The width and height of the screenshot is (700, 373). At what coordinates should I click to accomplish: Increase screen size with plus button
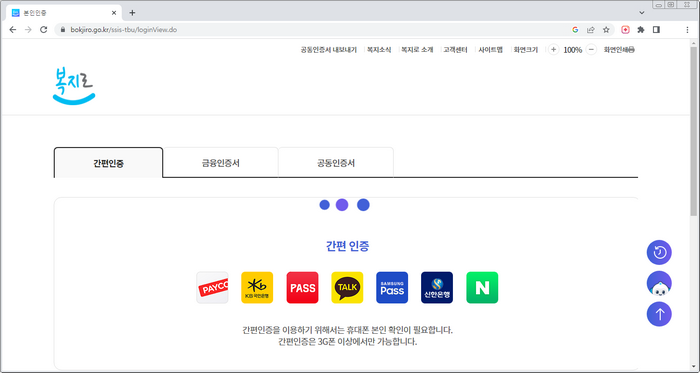point(553,50)
